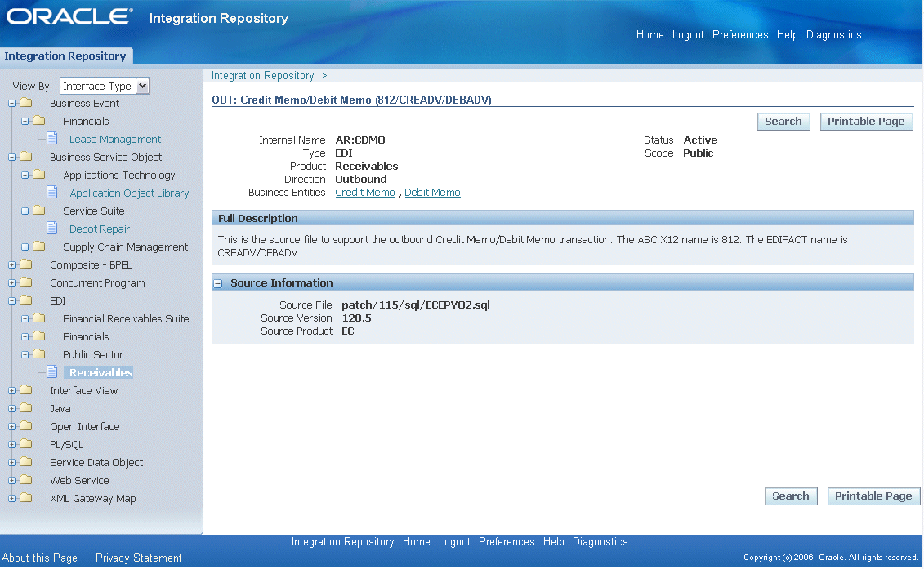Click the Integration Repository breadcrumb link
Screen dimensions: 924x569
coord(263,75)
